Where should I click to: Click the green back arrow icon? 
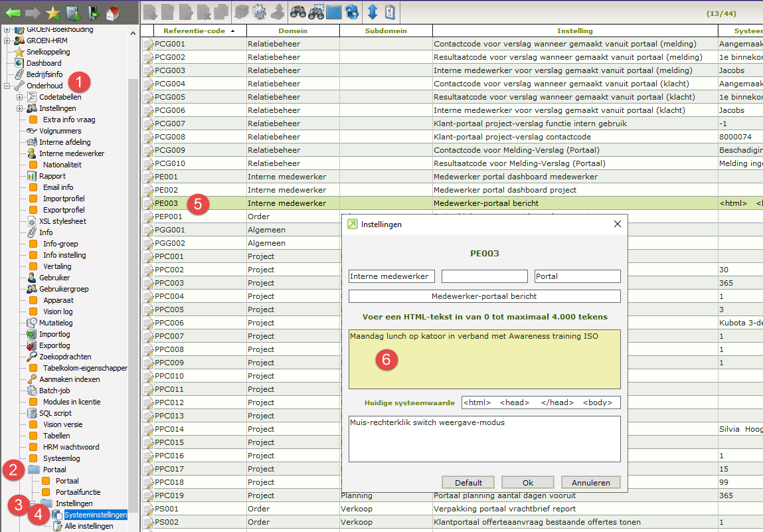(13, 11)
